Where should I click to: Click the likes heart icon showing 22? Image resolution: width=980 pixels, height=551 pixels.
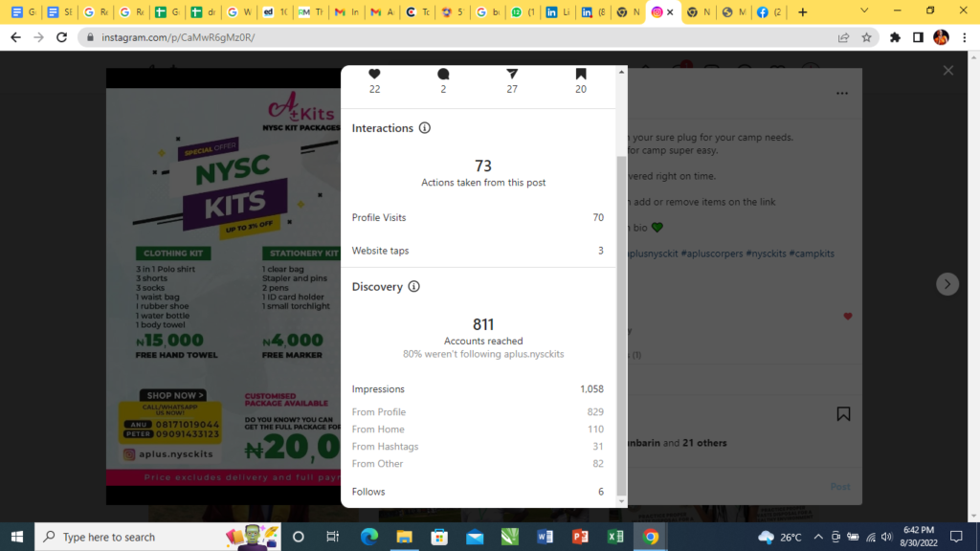pyautogui.click(x=374, y=74)
